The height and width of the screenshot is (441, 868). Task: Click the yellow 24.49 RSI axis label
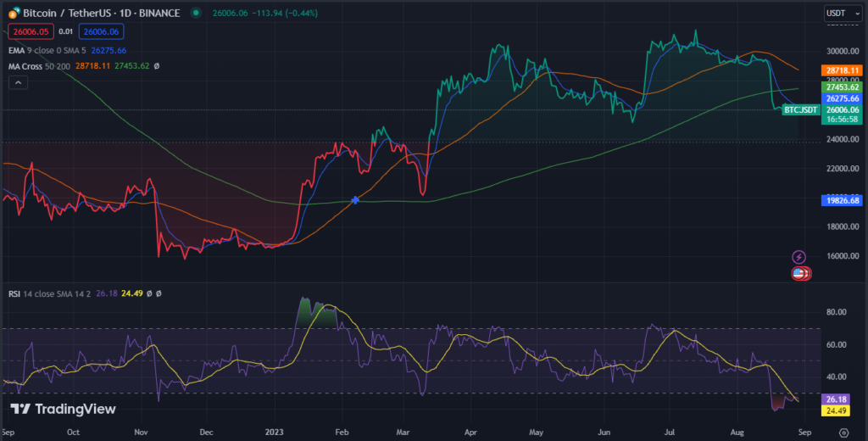836,410
